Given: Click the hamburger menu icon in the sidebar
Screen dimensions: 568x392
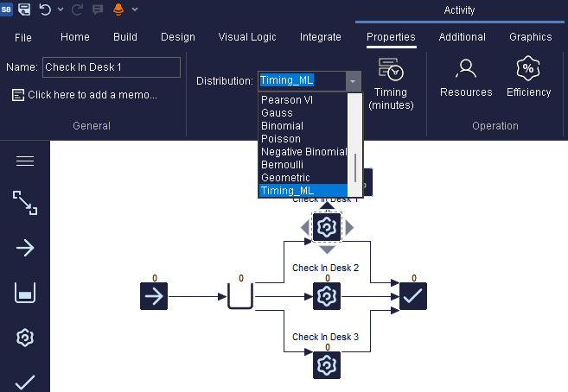Looking at the screenshot, I should 25,161.
